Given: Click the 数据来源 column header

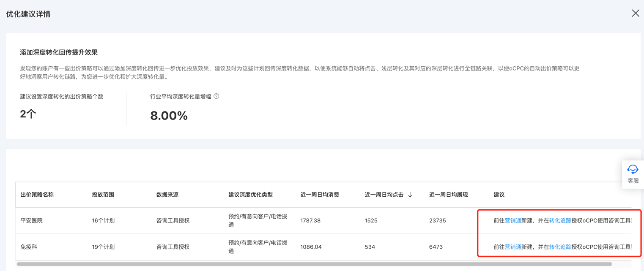Looking at the screenshot, I should click(167, 195).
